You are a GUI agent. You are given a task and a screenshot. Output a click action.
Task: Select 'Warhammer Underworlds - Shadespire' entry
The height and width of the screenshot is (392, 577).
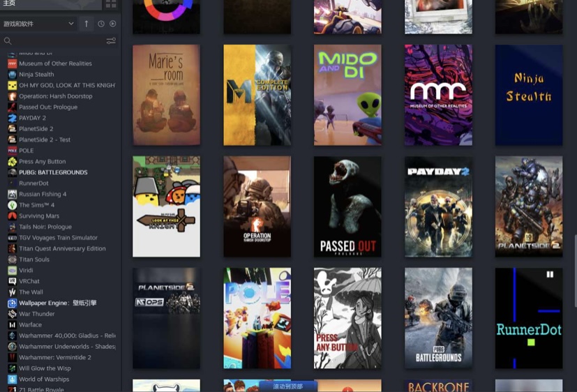(68, 347)
